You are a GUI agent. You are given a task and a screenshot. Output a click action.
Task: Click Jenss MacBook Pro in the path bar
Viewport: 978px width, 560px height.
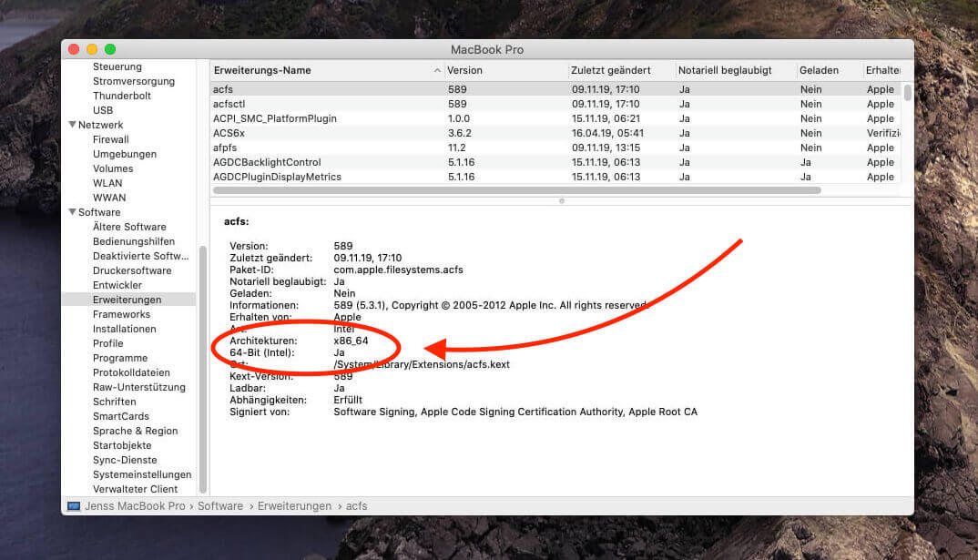(x=135, y=505)
